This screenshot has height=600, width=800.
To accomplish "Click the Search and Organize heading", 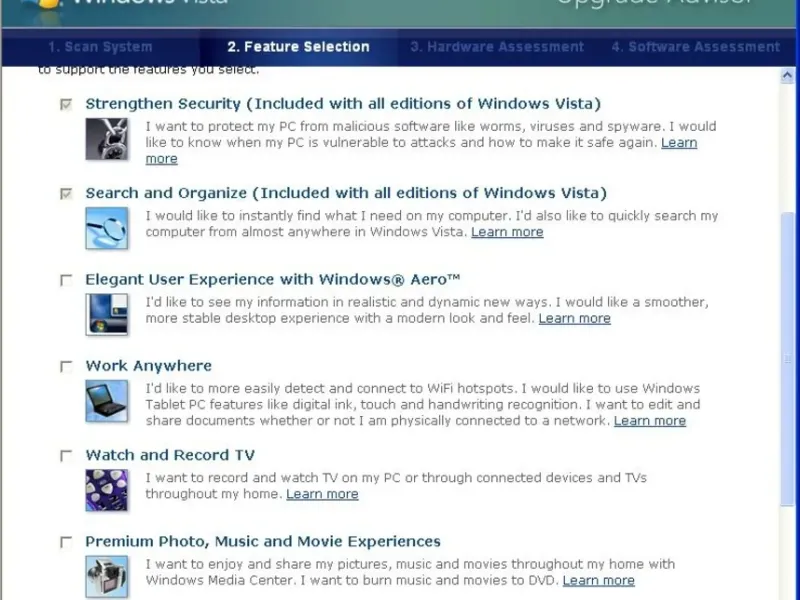I will pyautogui.click(x=346, y=193).
